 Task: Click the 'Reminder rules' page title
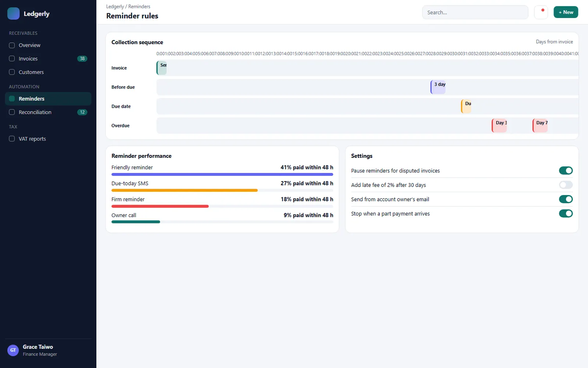pyautogui.click(x=132, y=16)
